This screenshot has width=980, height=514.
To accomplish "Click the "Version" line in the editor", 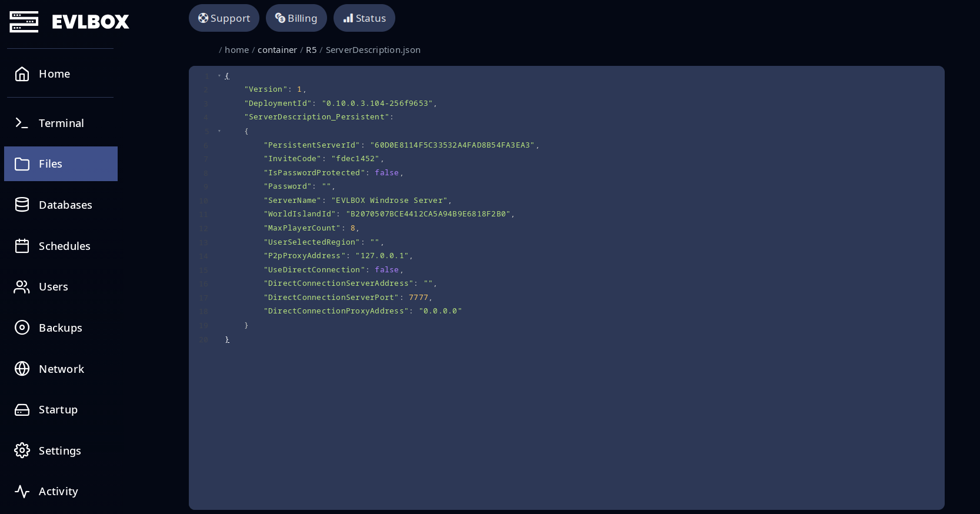I will point(275,89).
